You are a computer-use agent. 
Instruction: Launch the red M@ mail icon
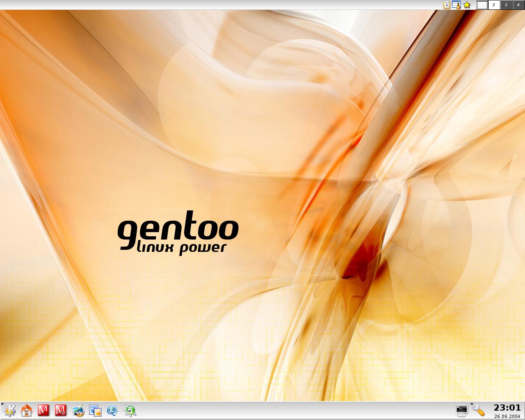[x=61, y=410]
